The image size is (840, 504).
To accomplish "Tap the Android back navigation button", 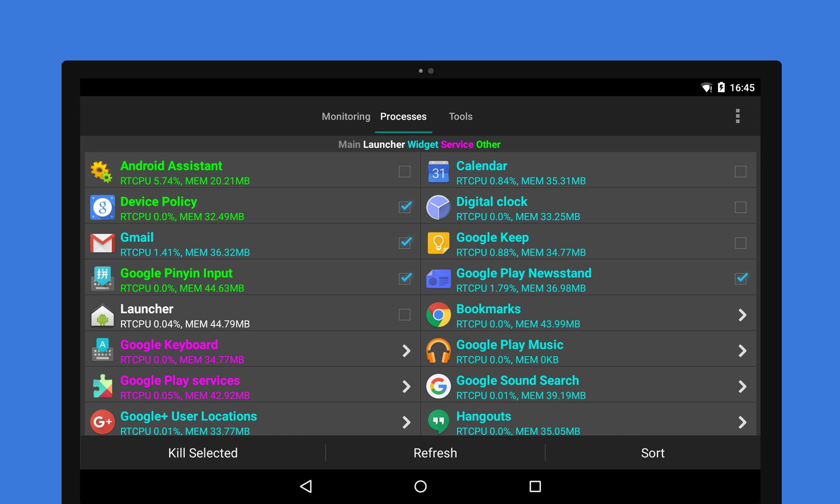I will [x=306, y=486].
